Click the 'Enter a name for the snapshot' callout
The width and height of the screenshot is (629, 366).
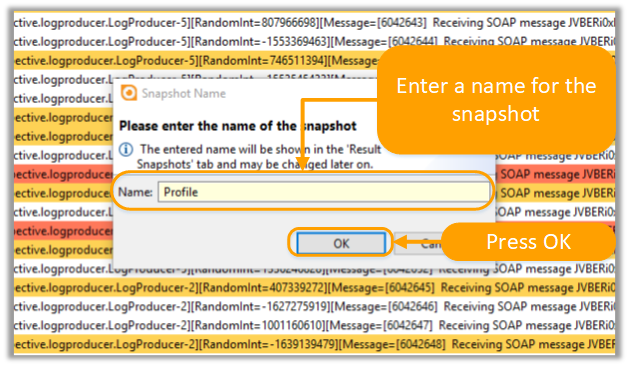coord(496,100)
